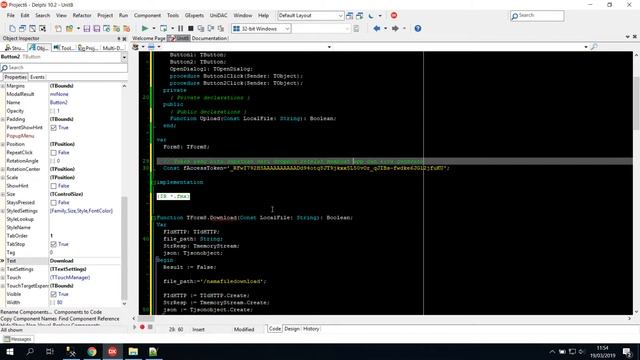Expand the Padding property
The image size is (640, 360).
tap(3, 119)
